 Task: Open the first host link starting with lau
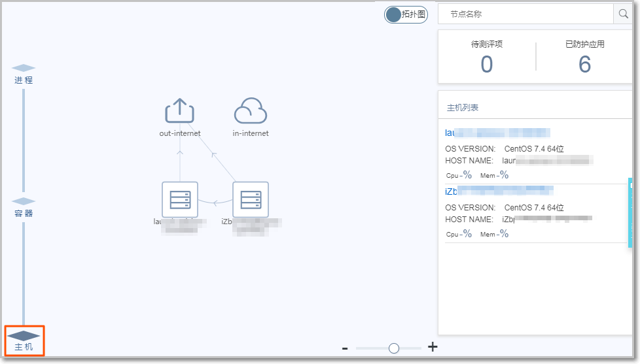point(497,133)
